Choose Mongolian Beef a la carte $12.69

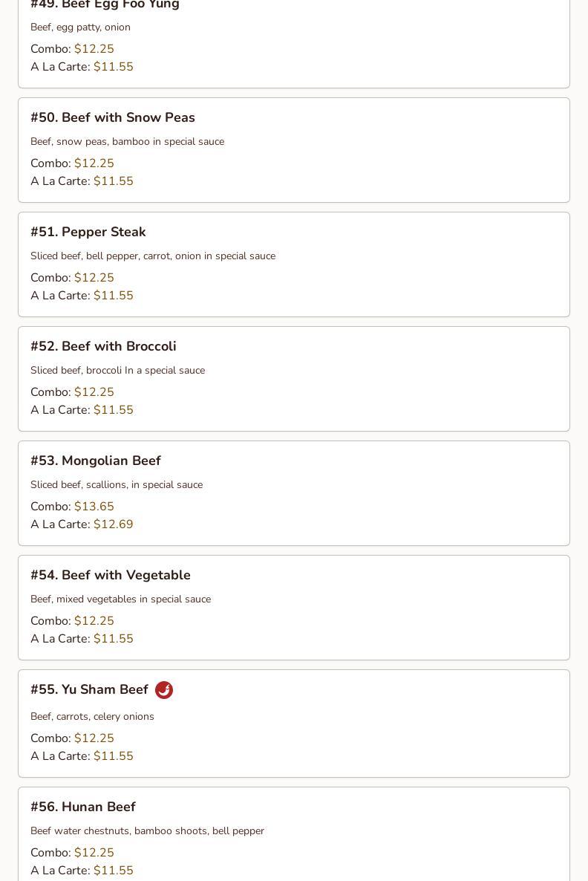click(114, 524)
